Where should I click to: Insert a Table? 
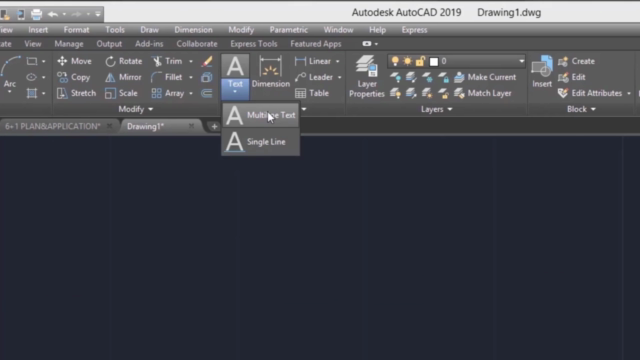click(x=312, y=93)
